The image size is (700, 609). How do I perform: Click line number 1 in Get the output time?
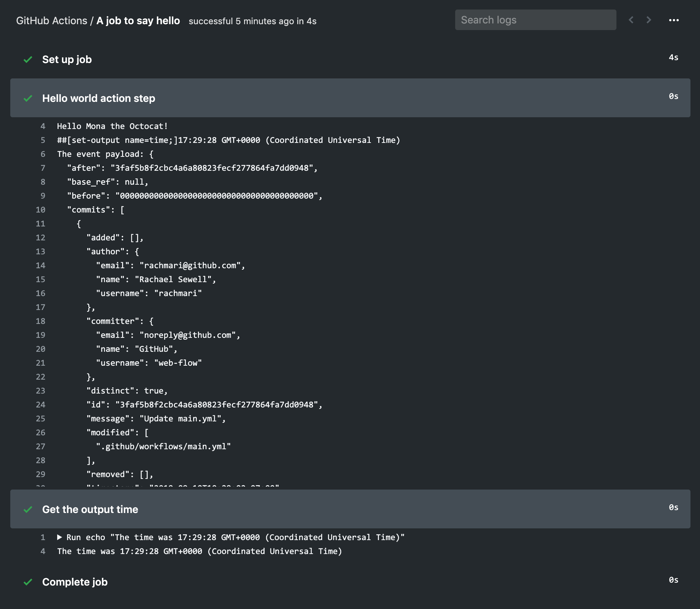tap(43, 537)
